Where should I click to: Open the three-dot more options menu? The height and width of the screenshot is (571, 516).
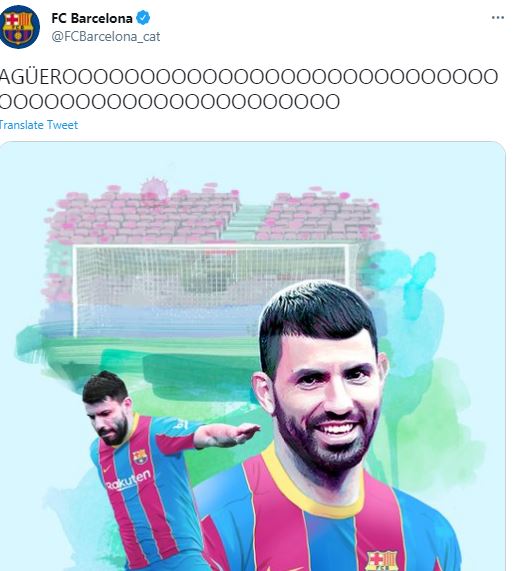(x=497, y=17)
